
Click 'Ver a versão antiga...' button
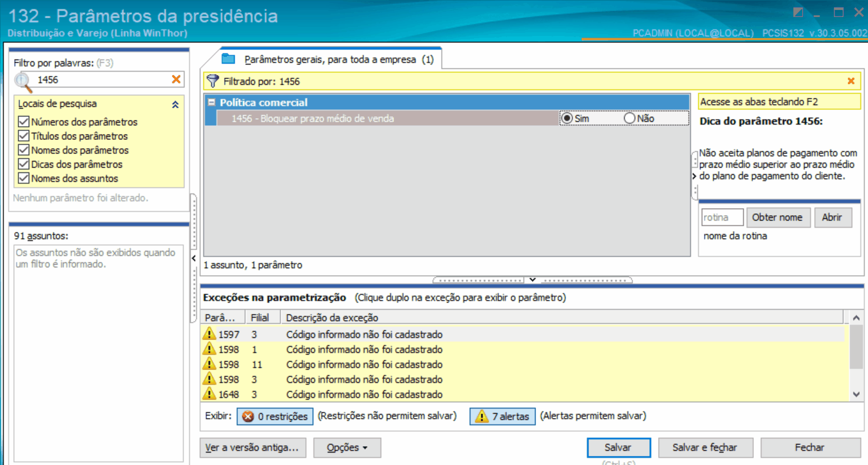coord(252,448)
